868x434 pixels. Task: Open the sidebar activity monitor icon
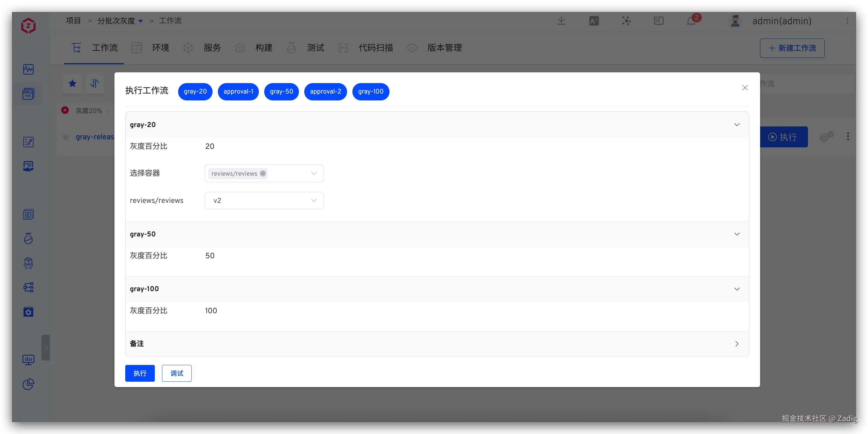[28, 69]
